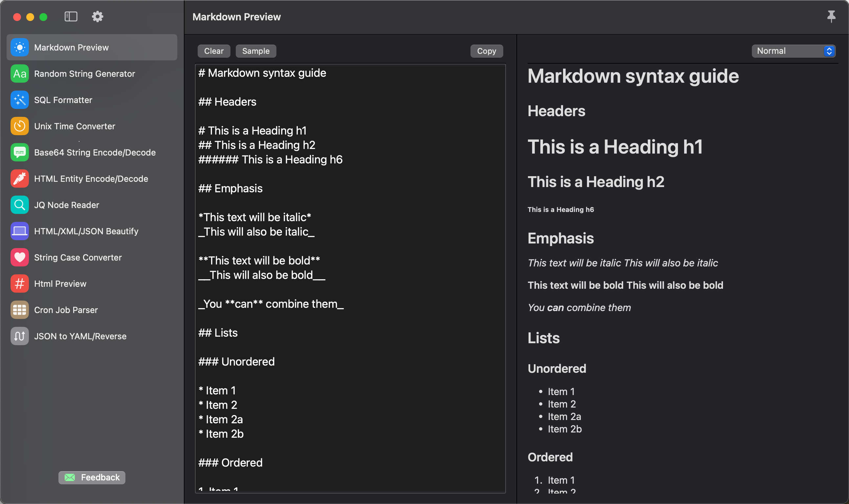849x504 pixels.
Task: Click the '### Unordered' editor line
Action: pyautogui.click(x=236, y=361)
